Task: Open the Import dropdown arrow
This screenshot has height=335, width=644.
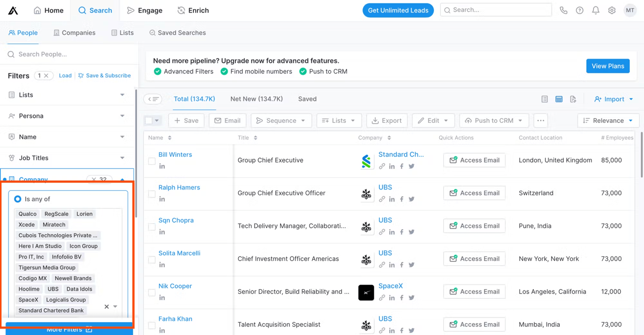Action: click(x=631, y=99)
